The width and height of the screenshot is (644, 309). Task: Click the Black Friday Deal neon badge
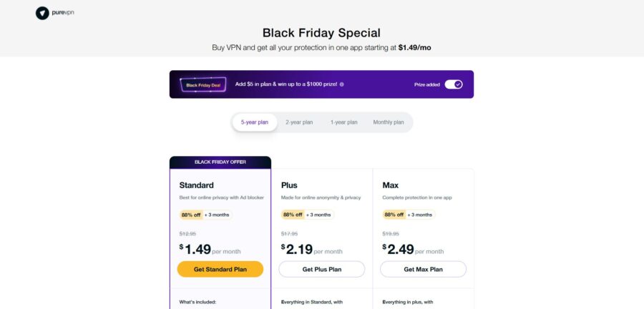[203, 85]
